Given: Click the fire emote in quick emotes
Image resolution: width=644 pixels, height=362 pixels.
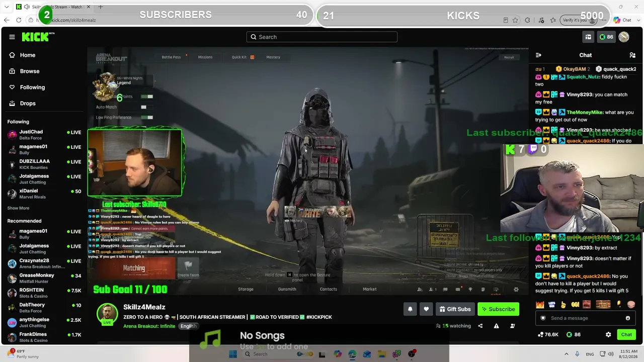Looking at the screenshot, I should (x=540, y=305).
